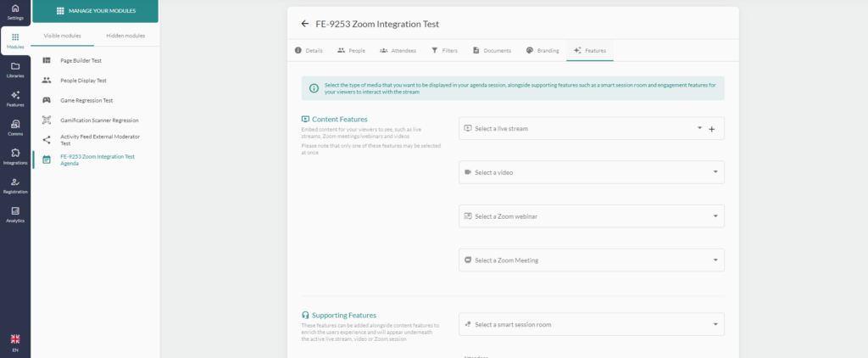Viewport: 868px width, 358px height.
Task: Click the Manage Your Modules button
Action: (x=95, y=11)
